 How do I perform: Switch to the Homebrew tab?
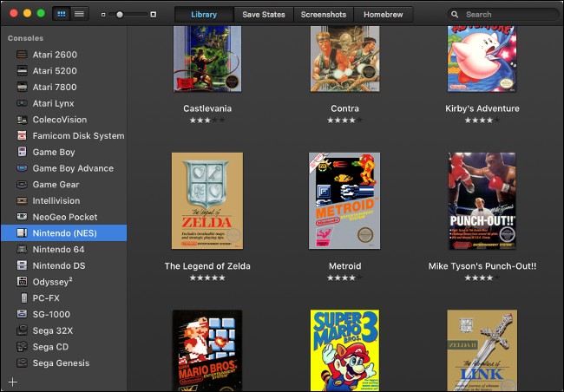tap(384, 15)
